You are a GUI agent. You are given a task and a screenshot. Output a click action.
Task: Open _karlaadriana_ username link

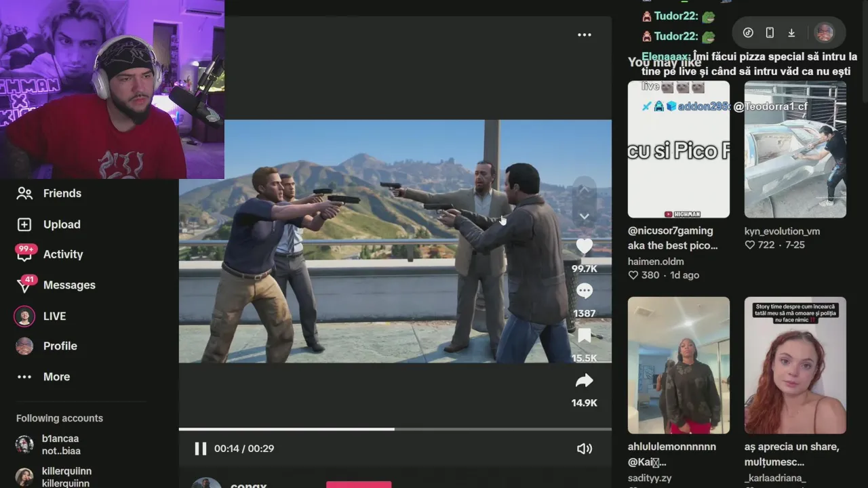point(775,478)
